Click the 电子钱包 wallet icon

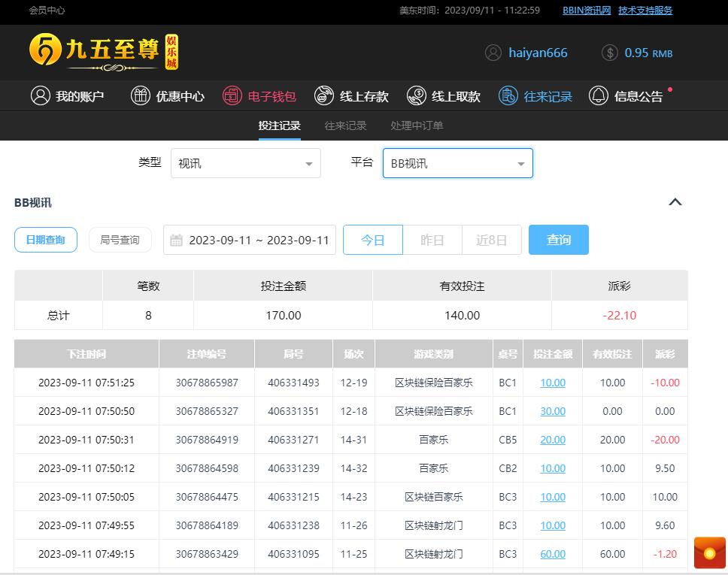(232, 95)
